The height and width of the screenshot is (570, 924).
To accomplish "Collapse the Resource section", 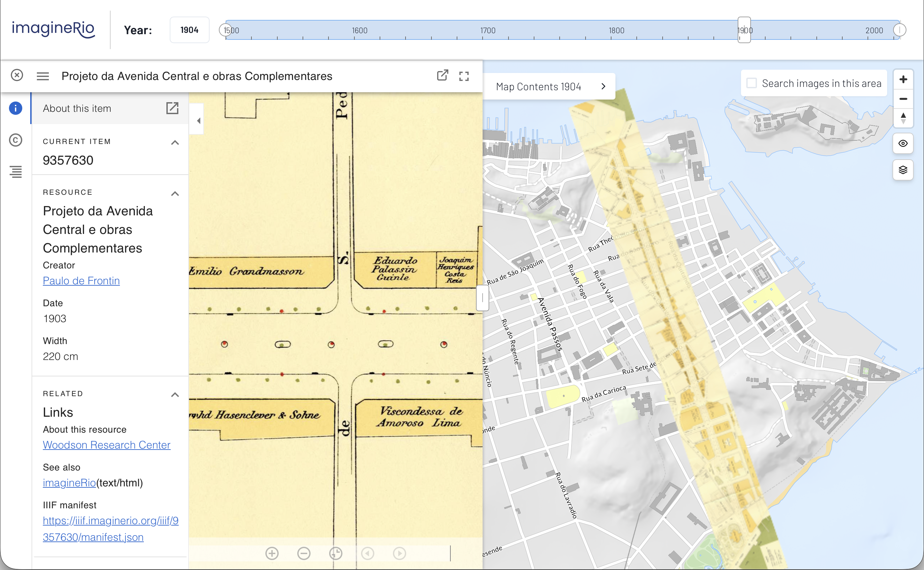I will tap(175, 193).
